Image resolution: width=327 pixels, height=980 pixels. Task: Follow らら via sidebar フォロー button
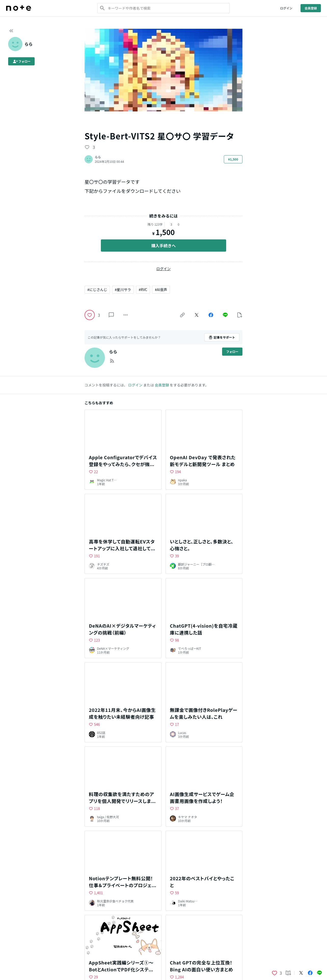pyautogui.click(x=21, y=61)
